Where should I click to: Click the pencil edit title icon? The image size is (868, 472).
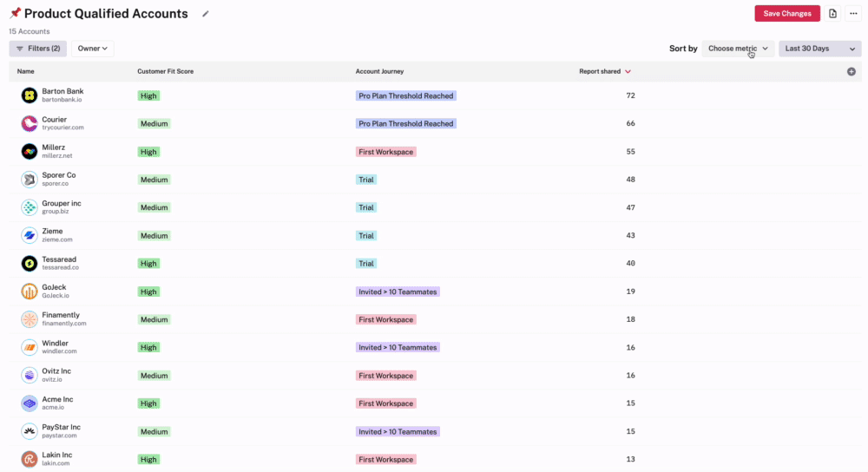pyautogui.click(x=206, y=14)
